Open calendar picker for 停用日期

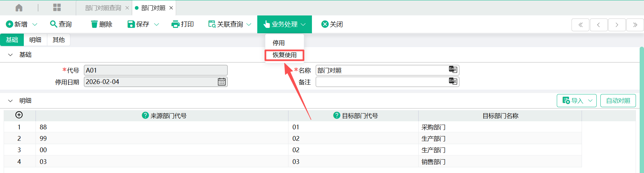click(222, 82)
